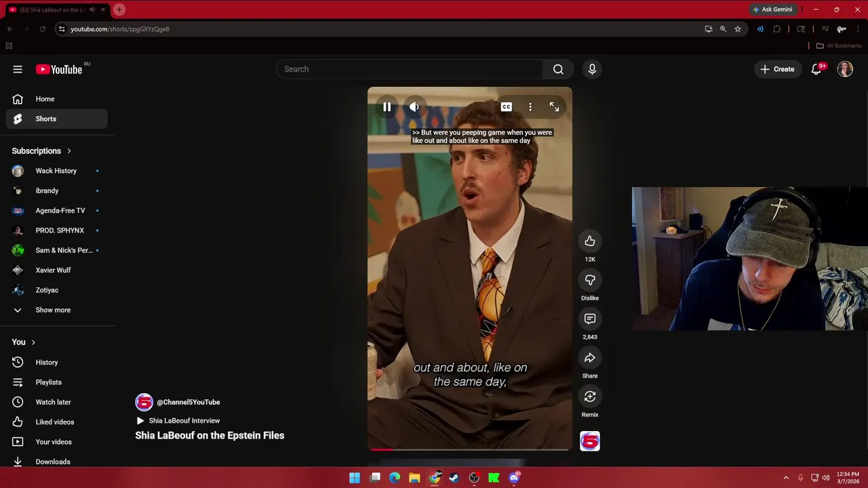Open a new browser tab
The width and height of the screenshot is (868, 488).
tap(119, 9)
